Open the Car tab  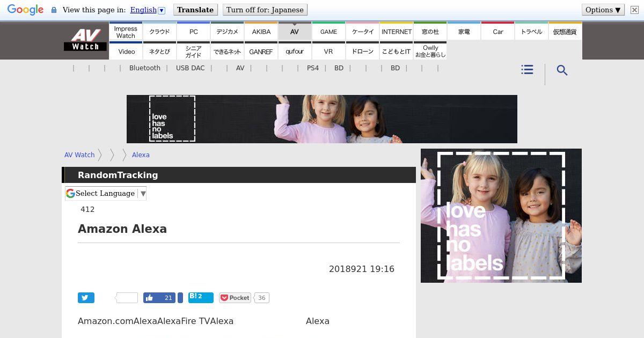click(497, 32)
